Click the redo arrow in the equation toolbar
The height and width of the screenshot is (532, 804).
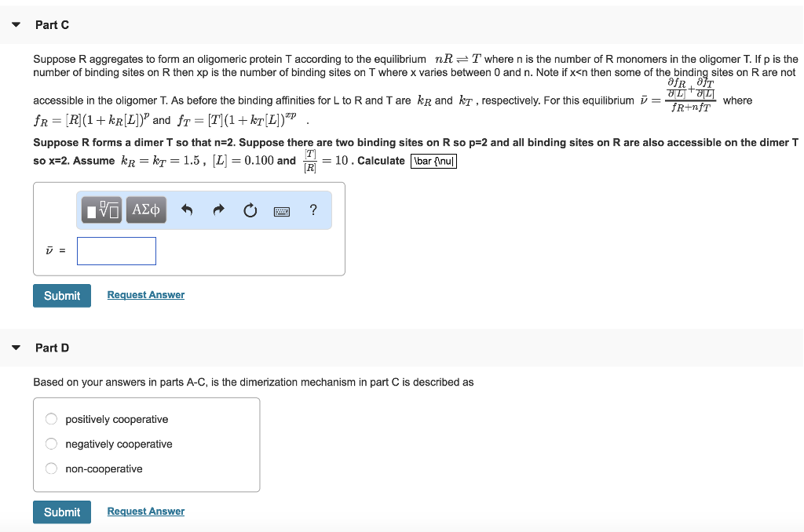(217, 210)
